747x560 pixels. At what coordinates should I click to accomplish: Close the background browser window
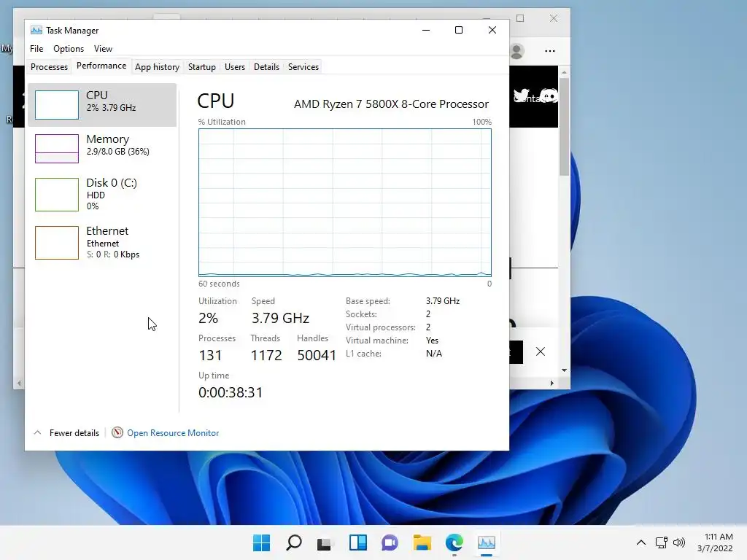pos(553,18)
